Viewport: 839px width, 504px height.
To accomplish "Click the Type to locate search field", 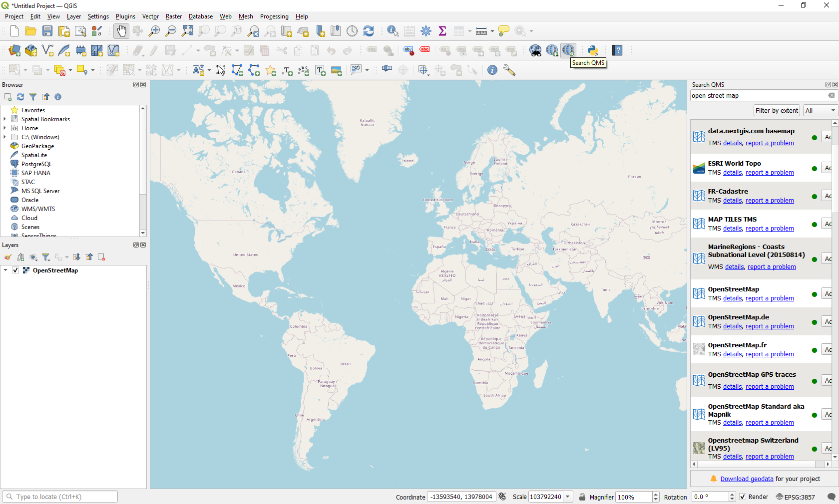I will tap(60, 497).
